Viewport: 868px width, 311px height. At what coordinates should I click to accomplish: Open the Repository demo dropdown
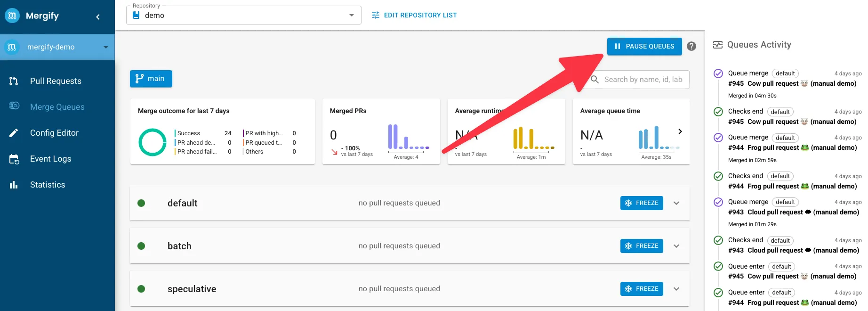(x=243, y=15)
